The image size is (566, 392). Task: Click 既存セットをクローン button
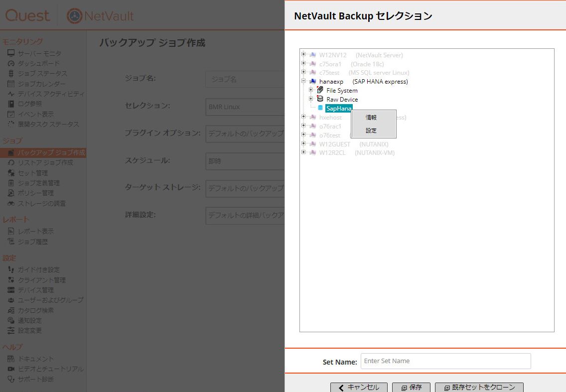point(479,388)
